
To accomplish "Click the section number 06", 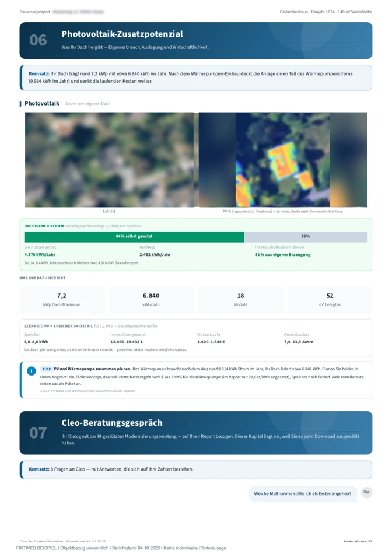I will pyautogui.click(x=38, y=40).
